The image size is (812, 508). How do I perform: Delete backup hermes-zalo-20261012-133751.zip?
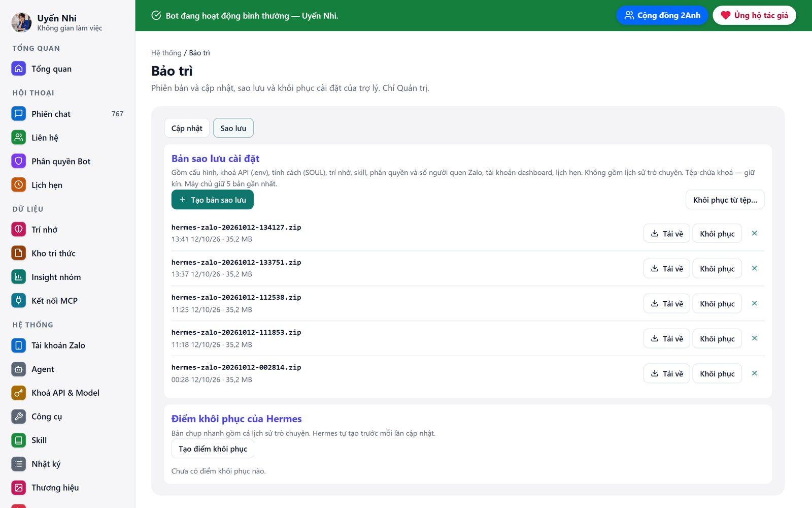pyautogui.click(x=754, y=268)
